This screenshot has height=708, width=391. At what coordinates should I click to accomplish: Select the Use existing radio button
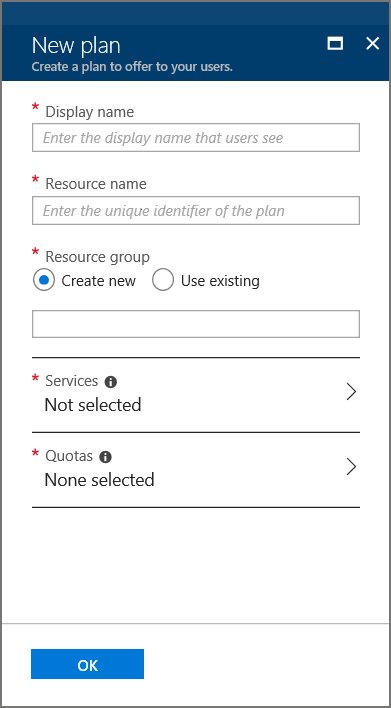(163, 280)
